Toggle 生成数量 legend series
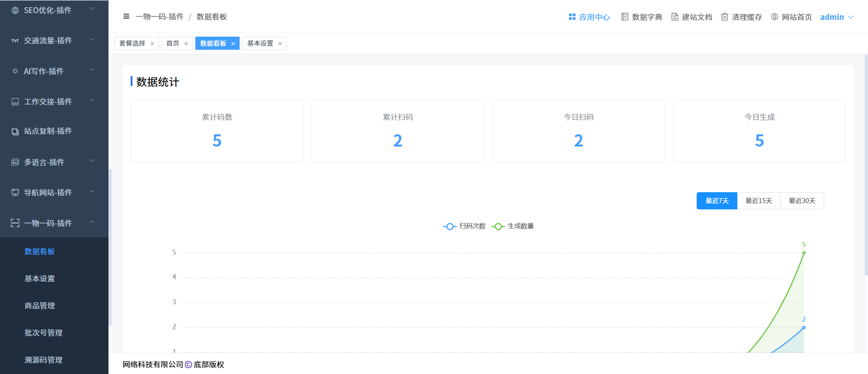 click(513, 226)
